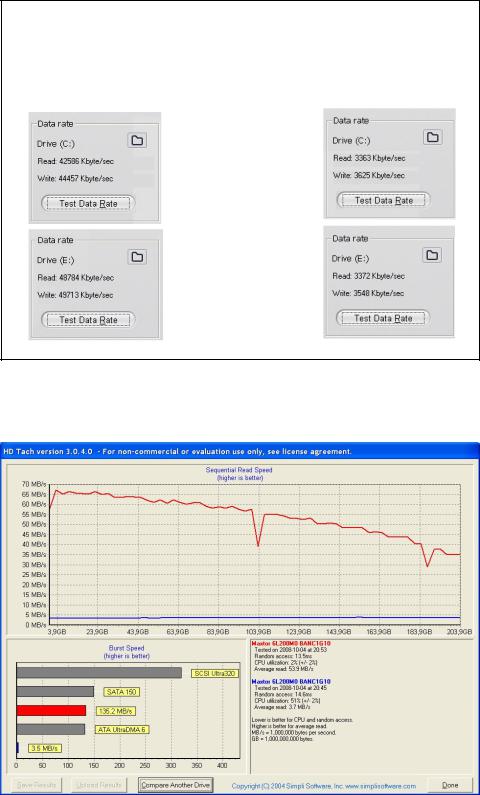Click the Read: 3363 Kbyte/sec value

[369, 158]
